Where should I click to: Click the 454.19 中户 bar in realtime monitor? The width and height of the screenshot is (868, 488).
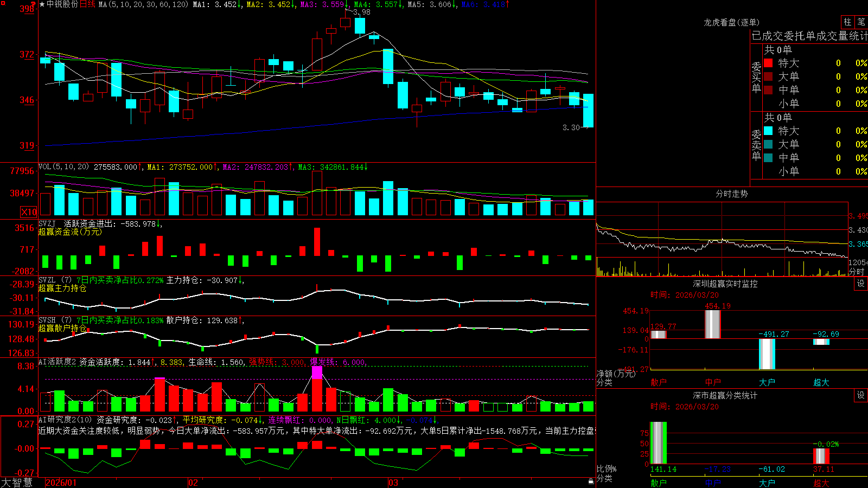(x=713, y=324)
